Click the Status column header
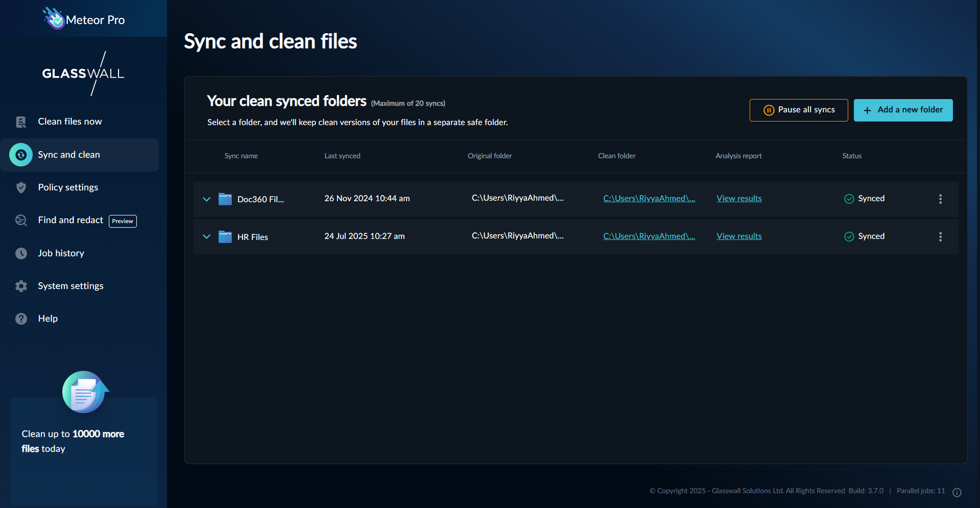This screenshot has height=508, width=980. (x=852, y=156)
